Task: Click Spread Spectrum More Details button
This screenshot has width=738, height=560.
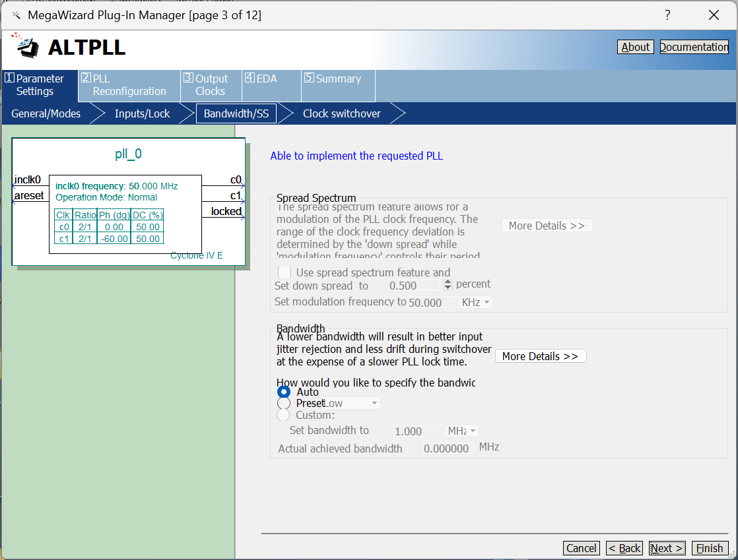Action: (547, 226)
